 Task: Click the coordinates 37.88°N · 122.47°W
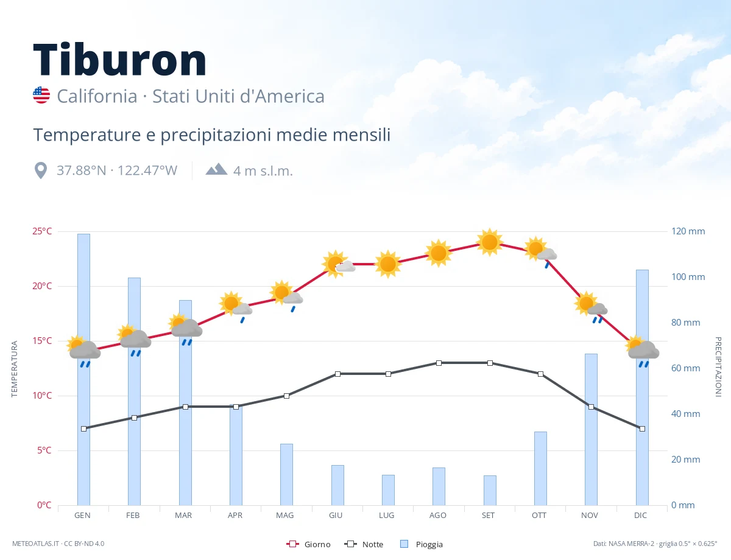pyautogui.click(x=117, y=170)
